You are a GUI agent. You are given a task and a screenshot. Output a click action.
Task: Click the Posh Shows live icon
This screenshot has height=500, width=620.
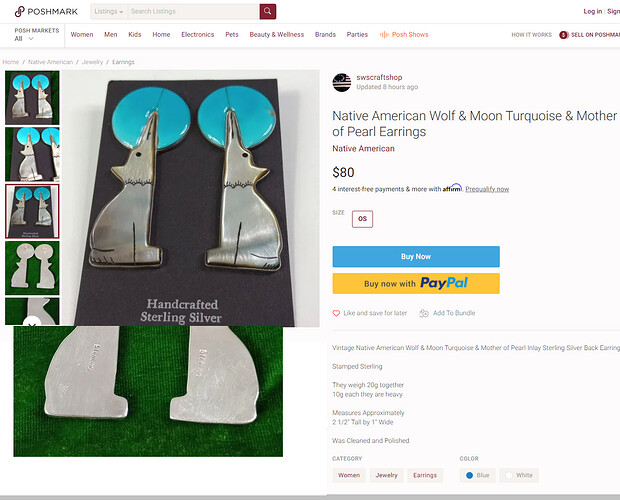coord(384,35)
